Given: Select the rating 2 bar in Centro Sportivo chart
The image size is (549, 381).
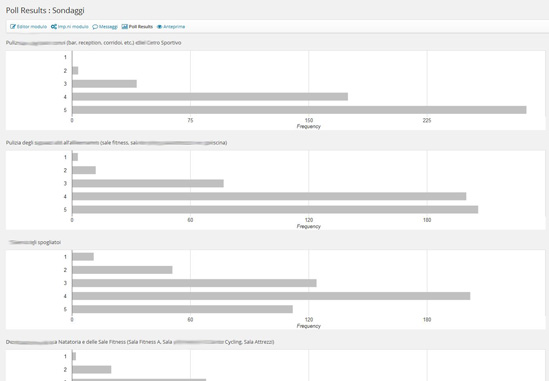Looking at the screenshot, I should (75, 71).
